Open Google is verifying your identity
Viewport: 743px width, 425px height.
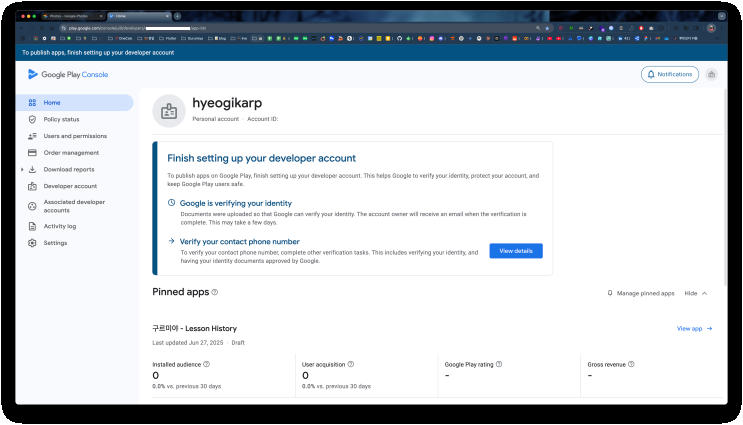236,203
